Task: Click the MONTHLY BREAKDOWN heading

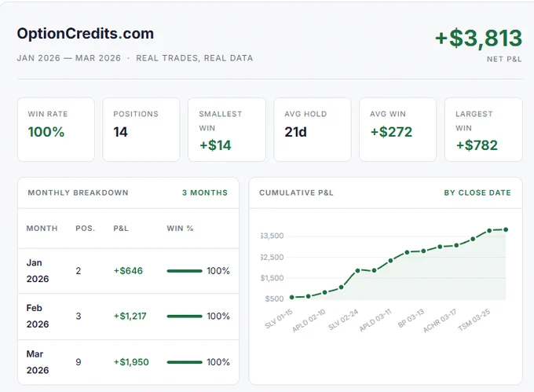Action: tap(78, 192)
